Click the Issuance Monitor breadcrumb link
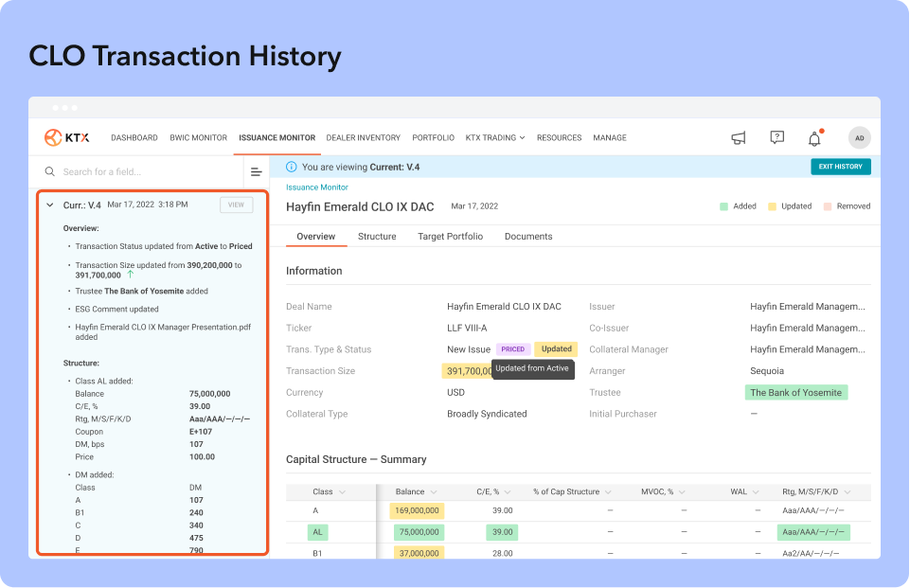The image size is (910, 588). (x=317, y=187)
